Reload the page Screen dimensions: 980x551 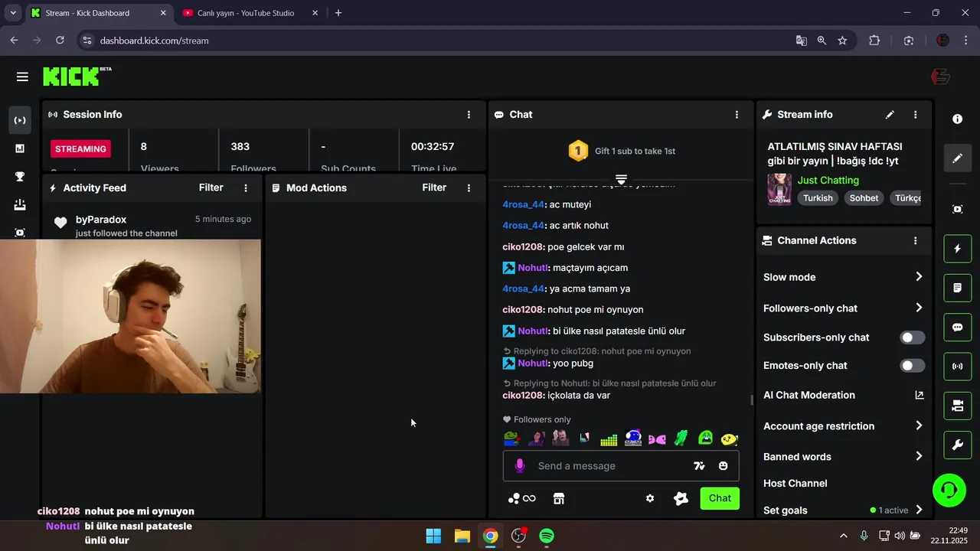[60, 41]
